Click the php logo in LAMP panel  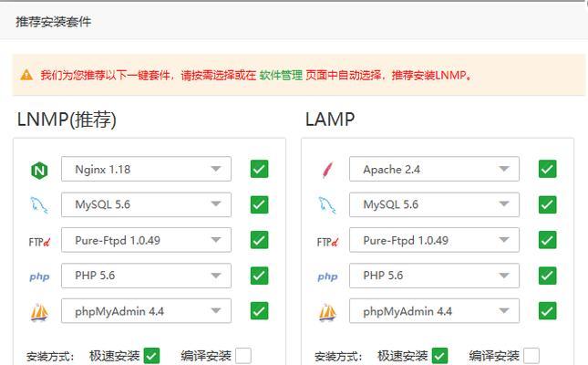tap(327, 276)
